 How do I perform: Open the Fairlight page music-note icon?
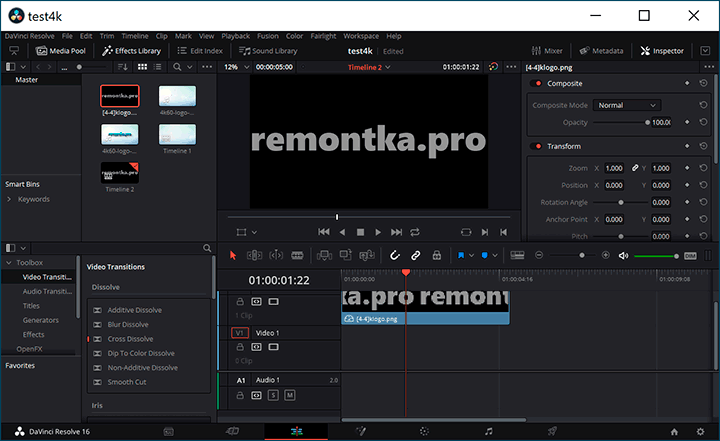tap(489, 431)
